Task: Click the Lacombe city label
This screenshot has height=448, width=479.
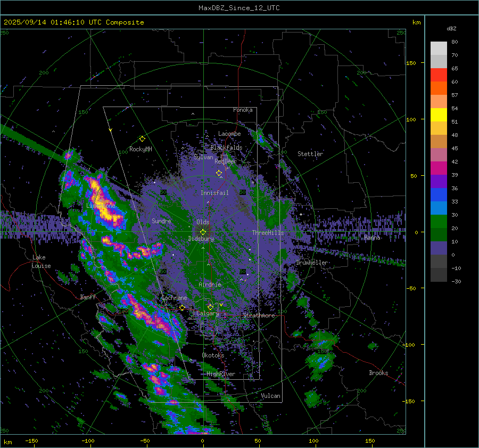Action: pos(229,134)
